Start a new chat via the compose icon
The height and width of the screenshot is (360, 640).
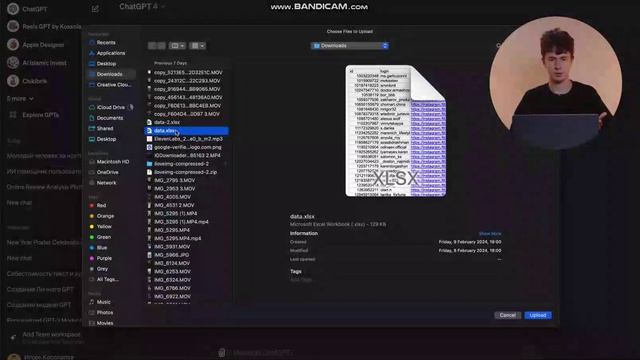95,9
